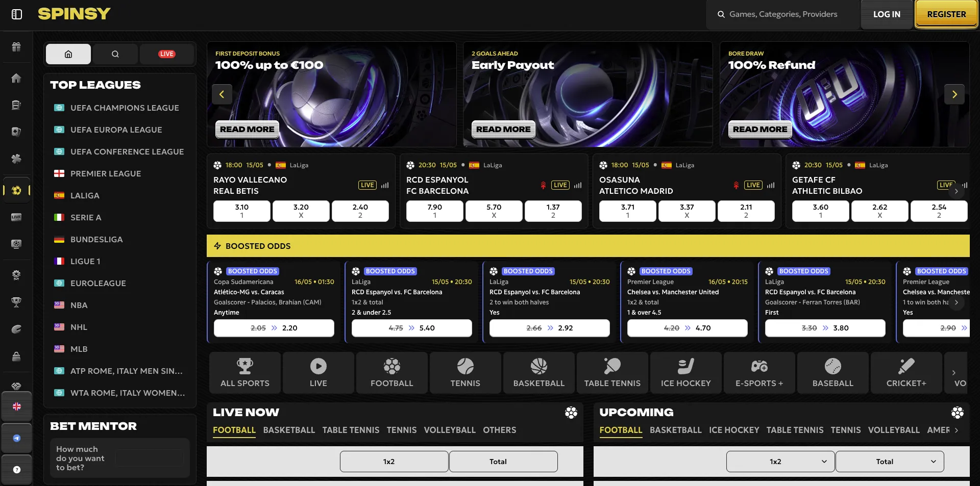Open live casino via playing cards icon
The image size is (980, 486).
(16, 132)
